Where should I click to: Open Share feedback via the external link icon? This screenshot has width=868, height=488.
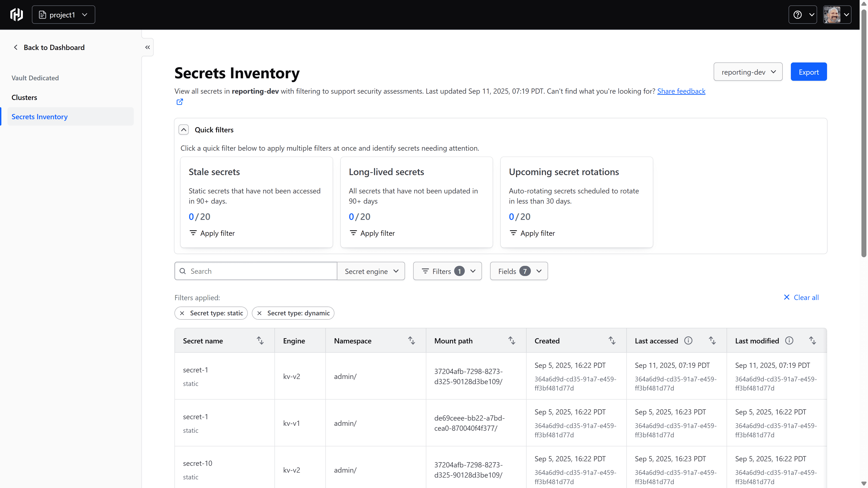click(179, 101)
